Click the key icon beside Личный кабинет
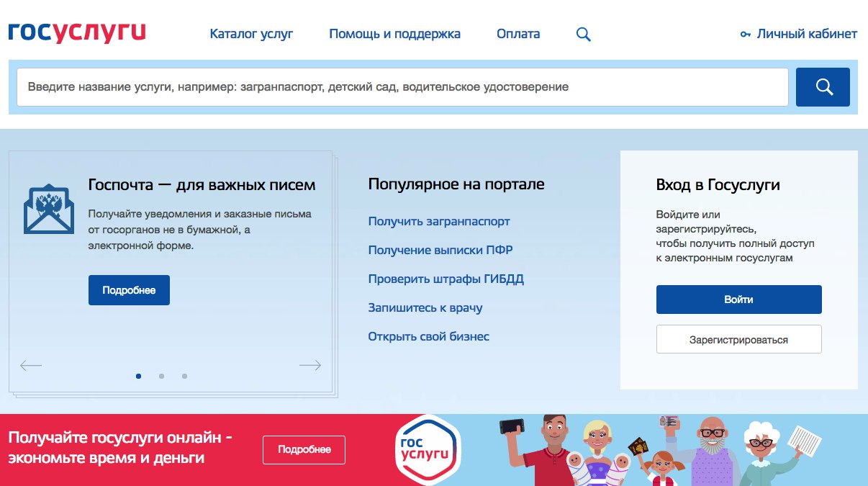868x486 pixels. [x=746, y=34]
